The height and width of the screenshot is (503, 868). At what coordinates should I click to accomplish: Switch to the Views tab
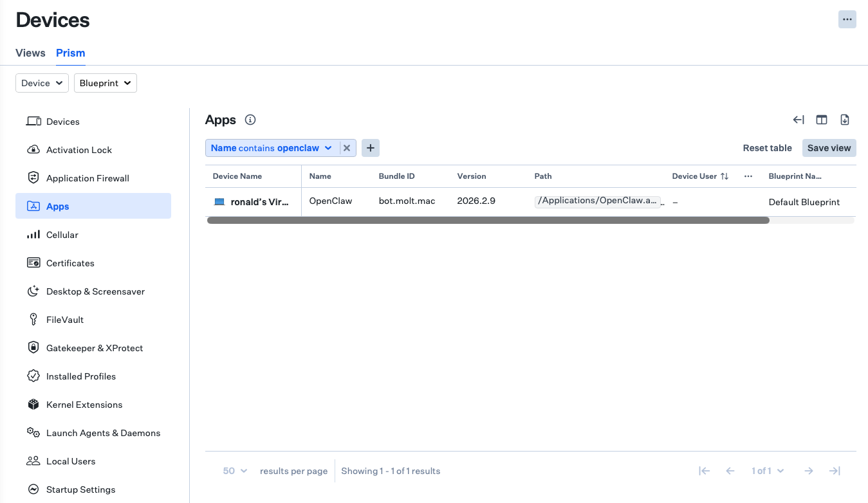[x=30, y=53]
